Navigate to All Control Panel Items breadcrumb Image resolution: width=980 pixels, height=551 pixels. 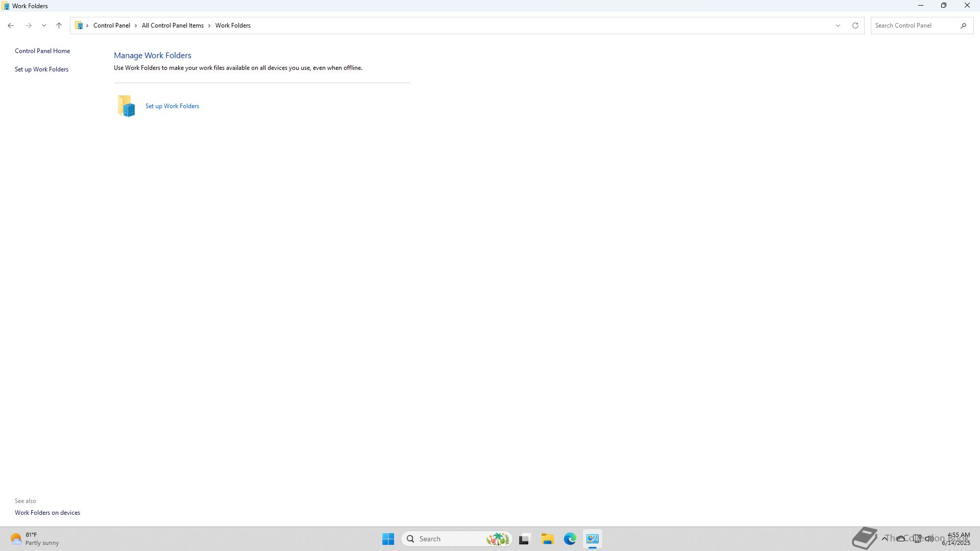[173, 26]
